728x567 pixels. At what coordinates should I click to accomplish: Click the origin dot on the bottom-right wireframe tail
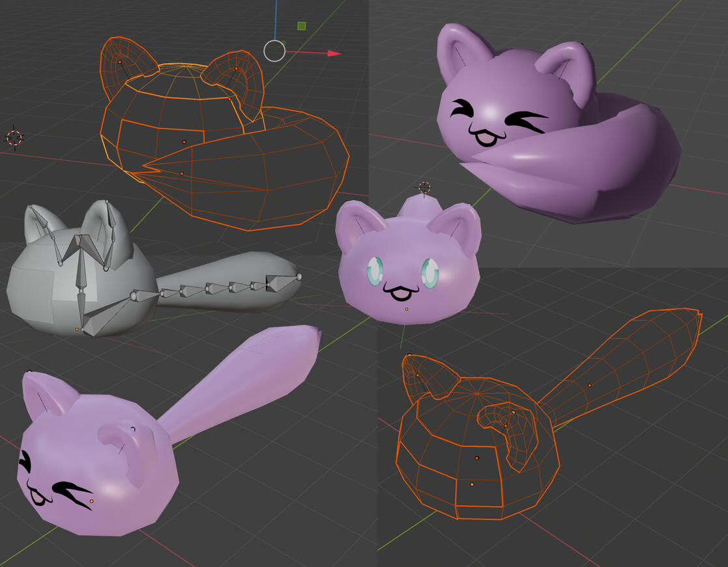[590, 385]
